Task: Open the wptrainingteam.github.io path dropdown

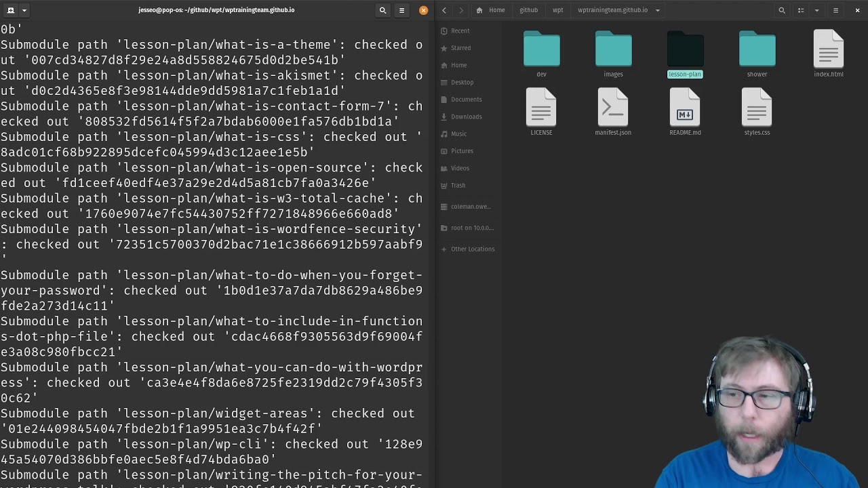Action: (657, 10)
